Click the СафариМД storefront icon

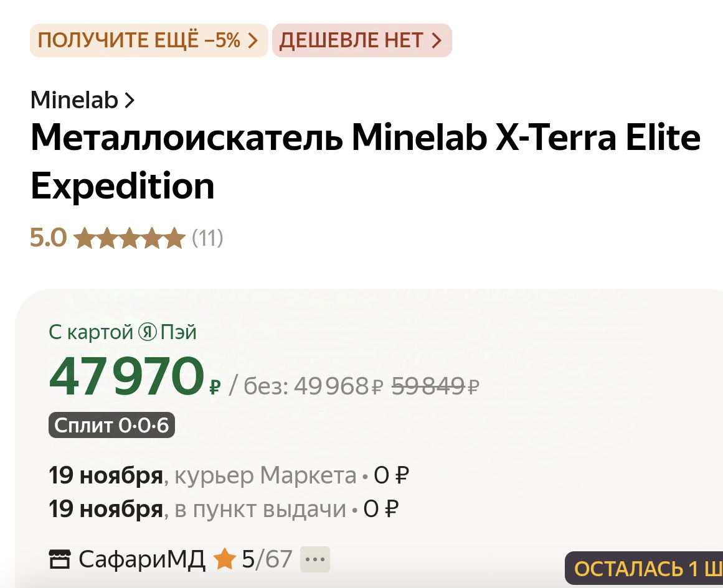click(60, 559)
